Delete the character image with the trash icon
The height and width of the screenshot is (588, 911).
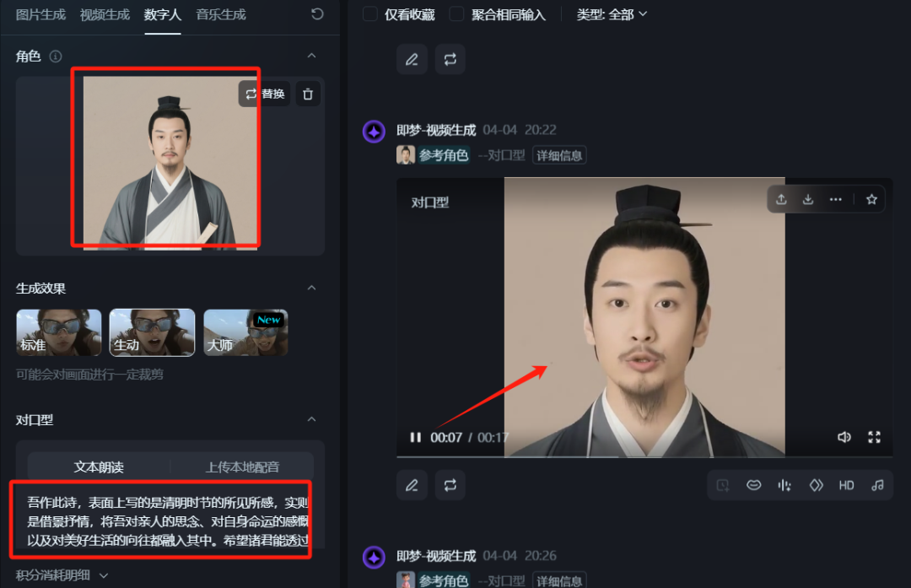click(x=308, y=94)
